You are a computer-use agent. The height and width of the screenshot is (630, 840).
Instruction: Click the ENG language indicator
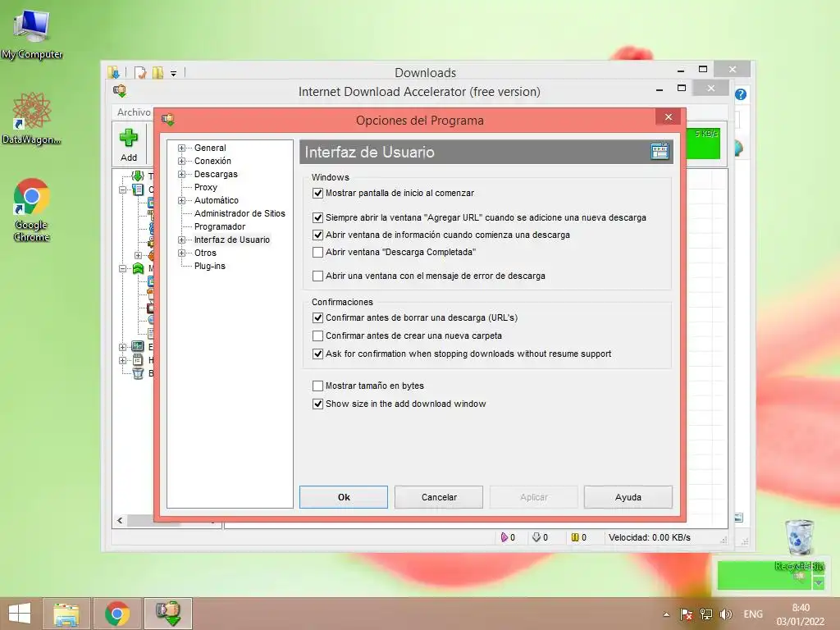point(753,614)
